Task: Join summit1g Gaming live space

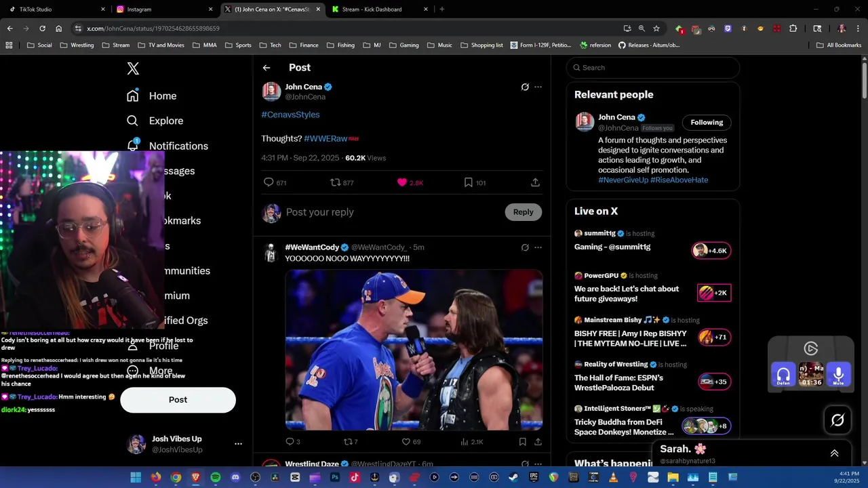Action: [652, 243]
